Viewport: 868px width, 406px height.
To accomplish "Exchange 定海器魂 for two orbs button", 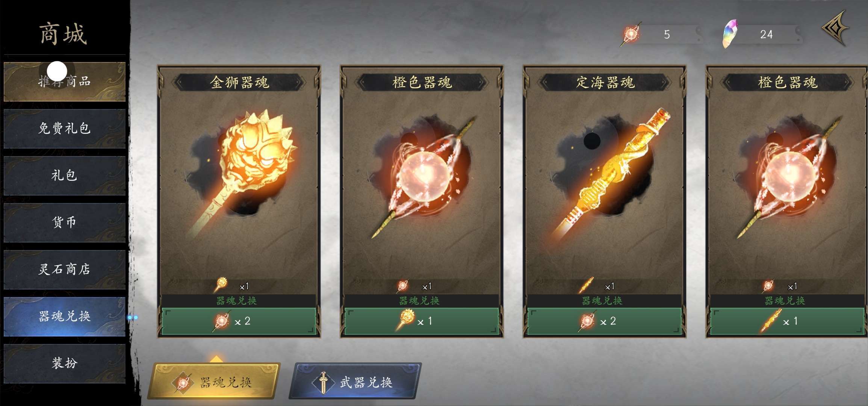I will pos(604,321).
